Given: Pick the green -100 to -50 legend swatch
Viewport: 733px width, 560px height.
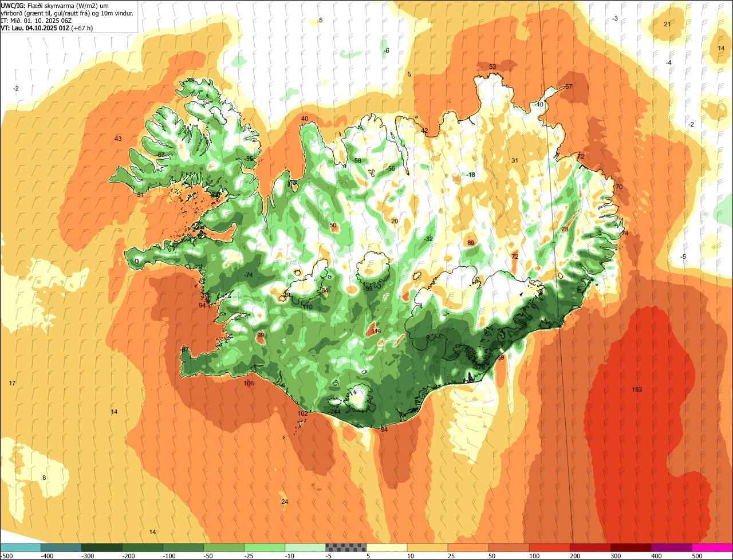Looking at the screenshot, I should click(x=183, y=547).
